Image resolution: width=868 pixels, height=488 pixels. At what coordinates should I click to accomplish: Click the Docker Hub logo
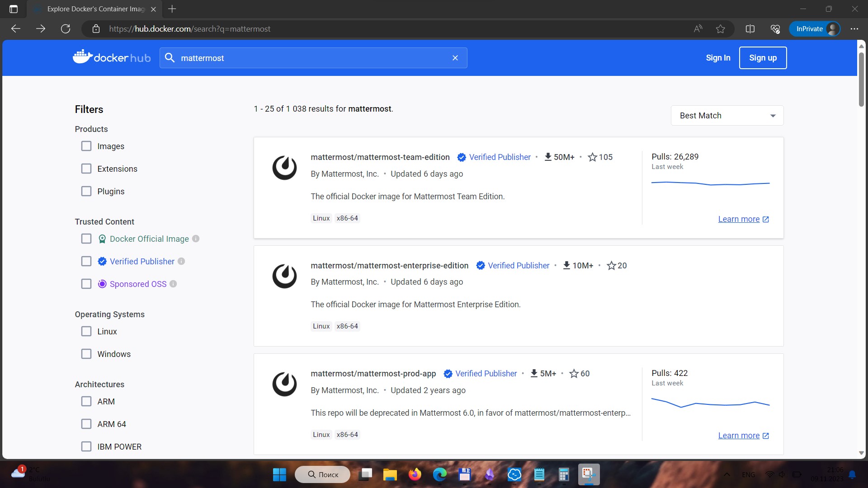112,57
